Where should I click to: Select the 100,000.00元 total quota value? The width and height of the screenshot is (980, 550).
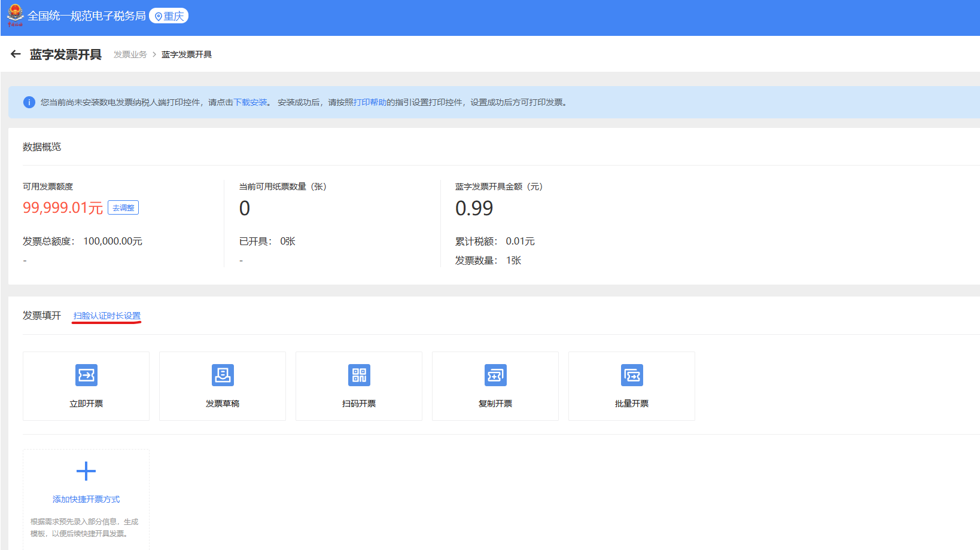pyautogui.click(x=112, y=241)
